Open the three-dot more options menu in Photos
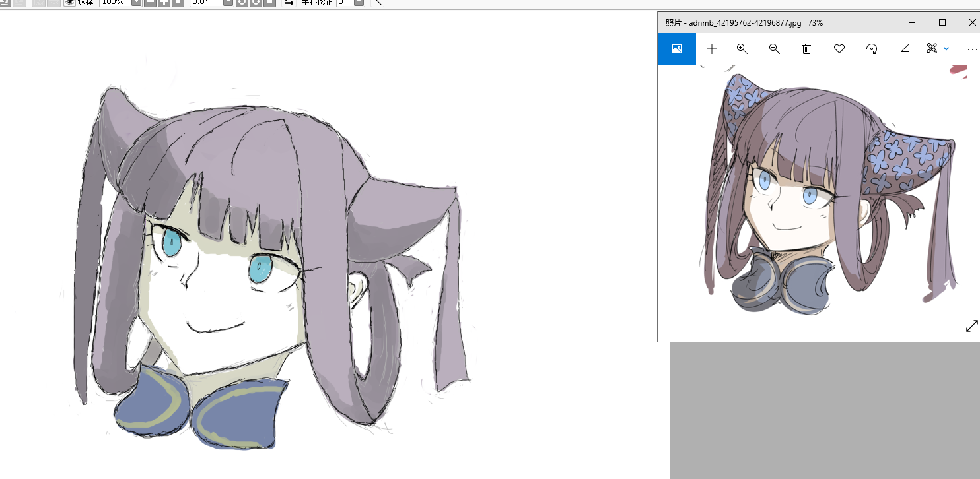This screenshot has height=479, width=980. coord(971,49)
